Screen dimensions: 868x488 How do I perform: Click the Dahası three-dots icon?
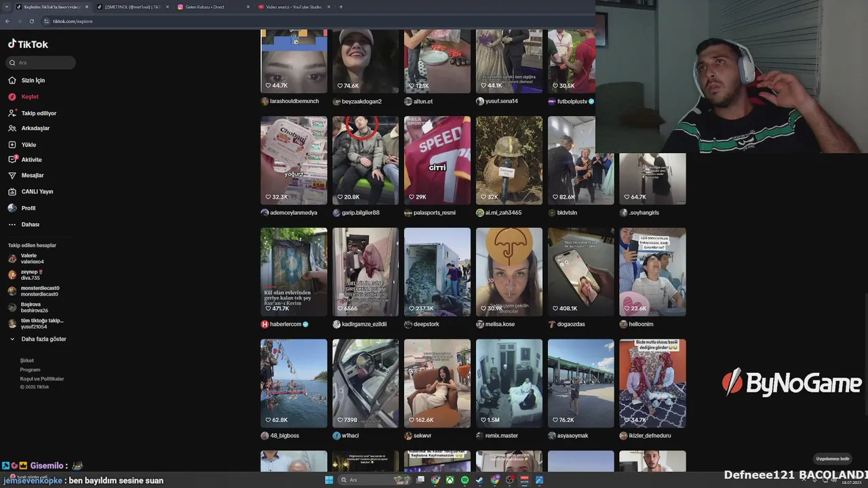click(12, 224)
